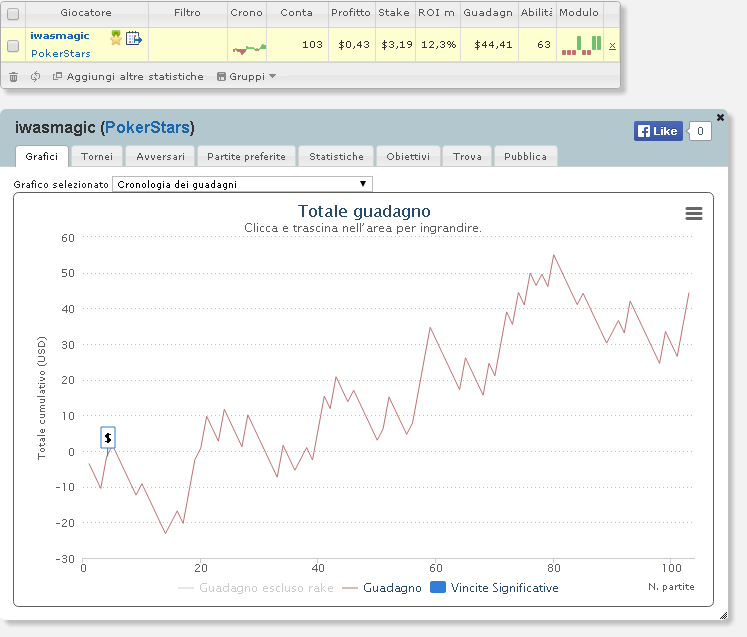Toggle the Guadagno escluso rake legend series

click(x=255, y=588)
